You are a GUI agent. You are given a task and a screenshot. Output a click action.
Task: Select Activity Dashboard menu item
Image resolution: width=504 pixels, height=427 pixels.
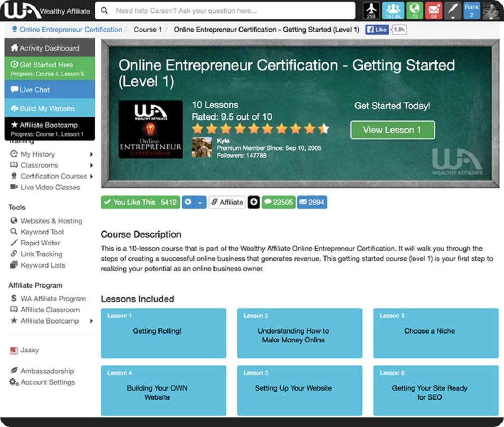pos(50,48)
